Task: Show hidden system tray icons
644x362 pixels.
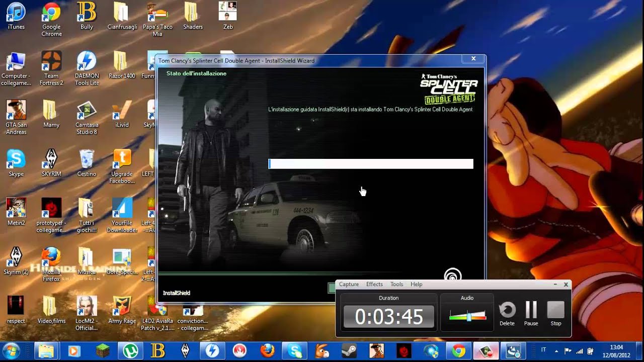Action: tap(556, 351)
